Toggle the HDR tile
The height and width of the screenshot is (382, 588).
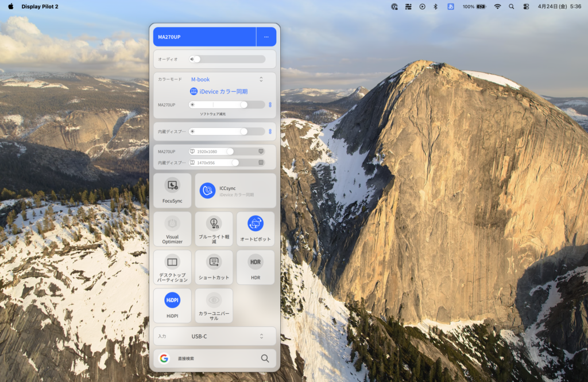click(256, 267)
